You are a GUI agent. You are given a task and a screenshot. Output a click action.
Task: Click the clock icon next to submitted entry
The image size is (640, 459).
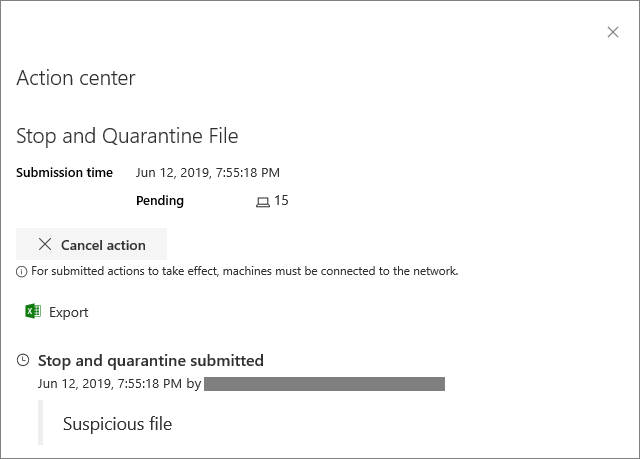pos(24,361)
